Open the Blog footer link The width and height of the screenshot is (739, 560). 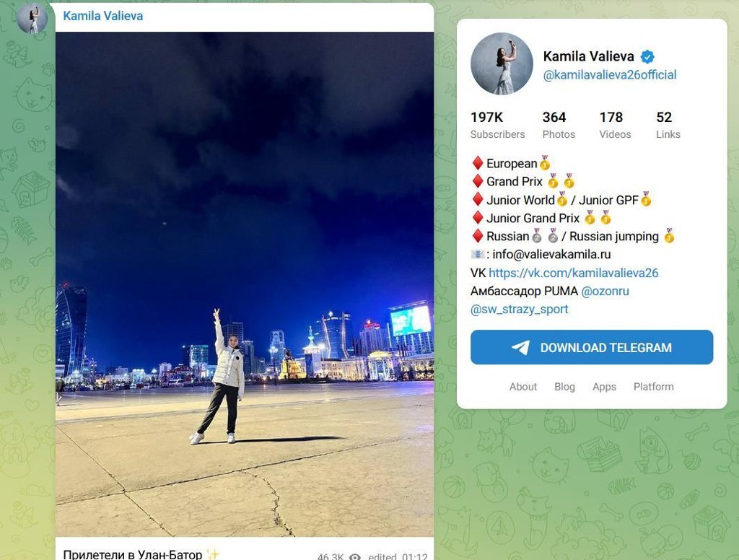564,387
